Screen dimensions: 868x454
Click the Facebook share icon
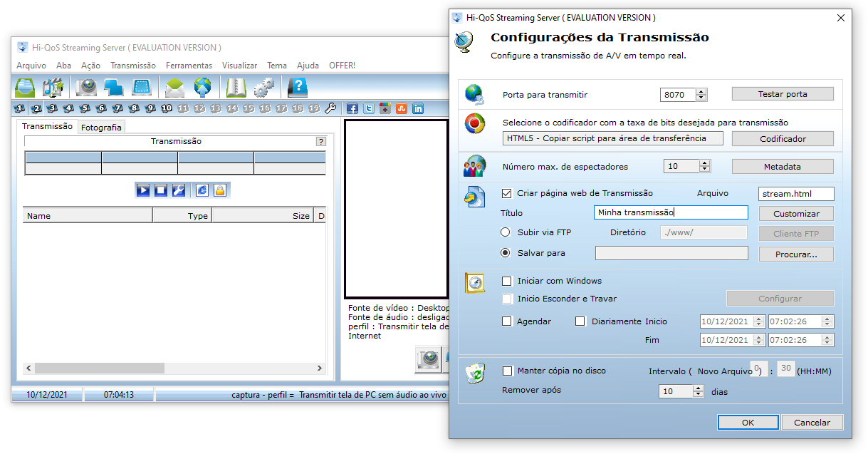coord(352,108)
